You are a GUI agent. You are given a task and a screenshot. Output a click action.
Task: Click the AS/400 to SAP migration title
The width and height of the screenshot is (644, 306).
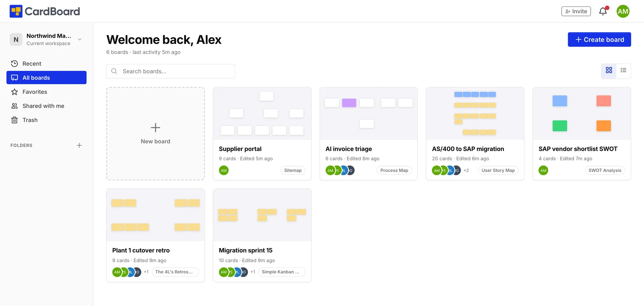click(468, 149)
